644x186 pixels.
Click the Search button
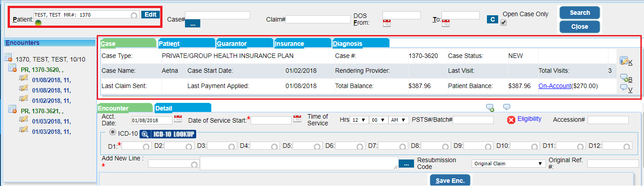pos(579,13)
